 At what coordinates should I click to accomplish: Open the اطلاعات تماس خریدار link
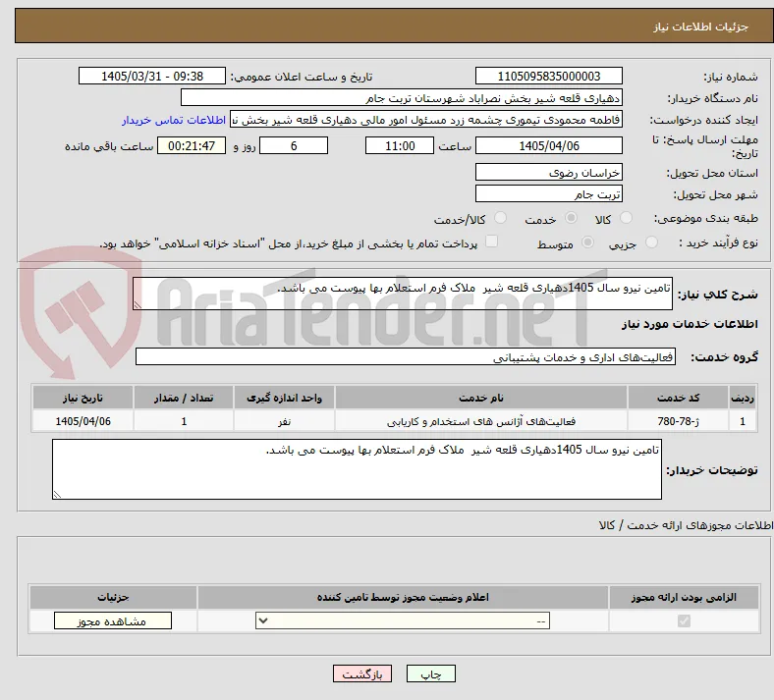tap(174, 120)
